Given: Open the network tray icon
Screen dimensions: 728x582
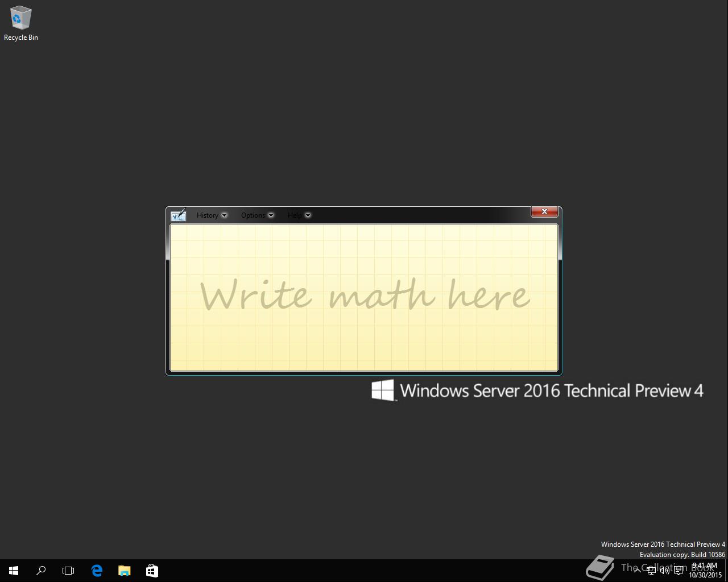Looking at the screenshot, I should tap(651, 571).
